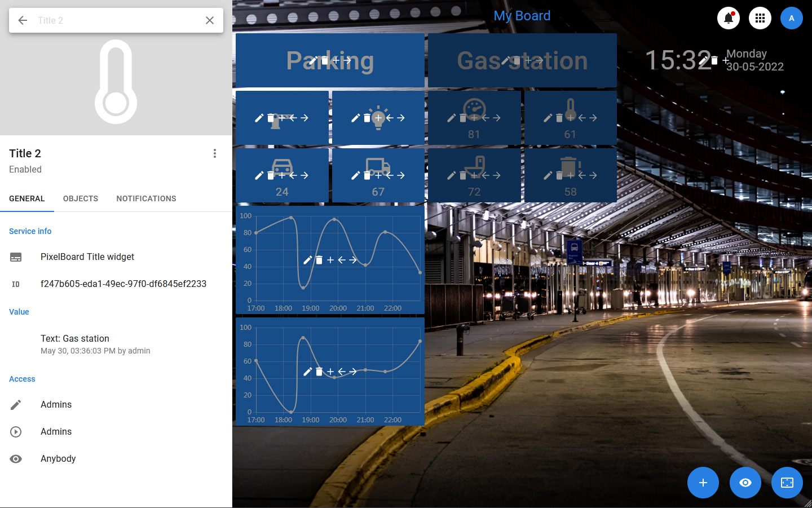Delete the Gas station title widget
The height and width of the screenshot is (508, 812).
(x=517, y=60)
